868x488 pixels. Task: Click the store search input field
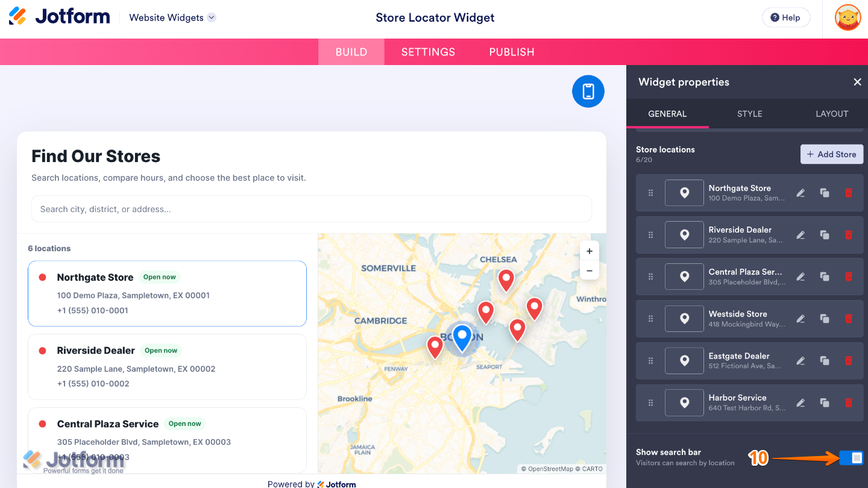pyautogui.click(x=312, y=209)
